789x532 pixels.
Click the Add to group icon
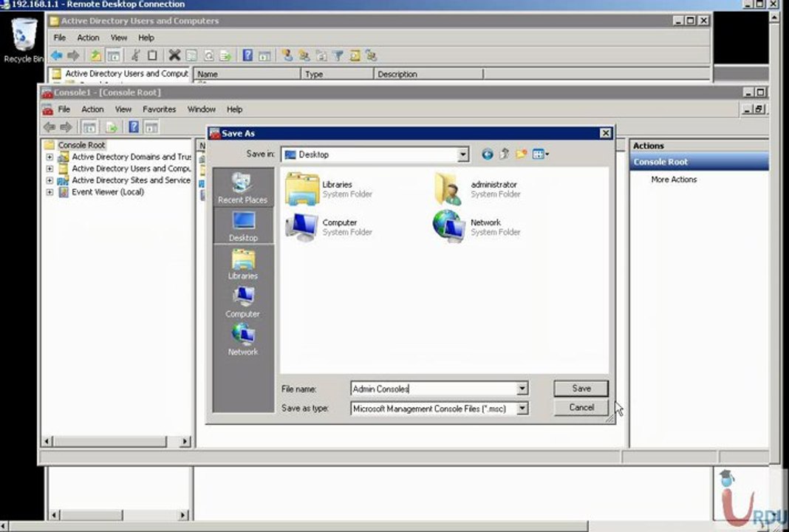[x=372, y=55]
